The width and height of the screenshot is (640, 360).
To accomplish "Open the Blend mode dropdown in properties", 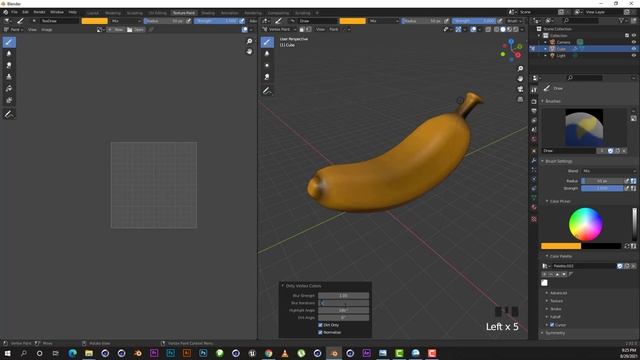I will coord(609,171).
